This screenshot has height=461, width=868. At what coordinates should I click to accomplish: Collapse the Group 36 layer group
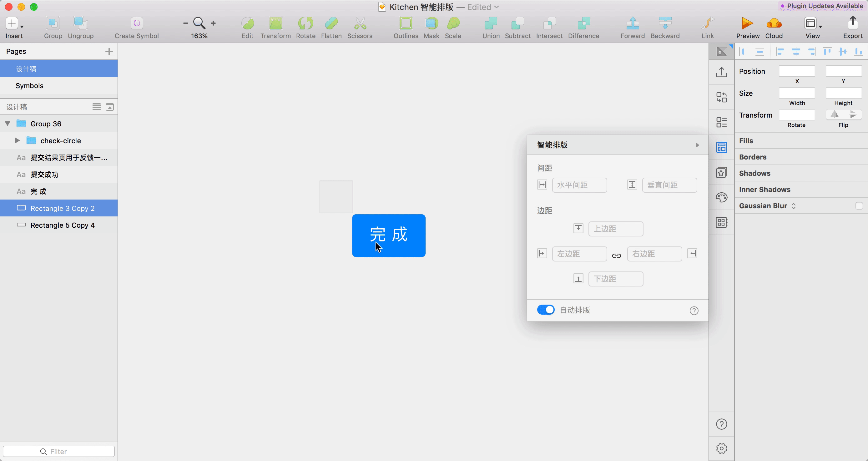tap(8, 124)
